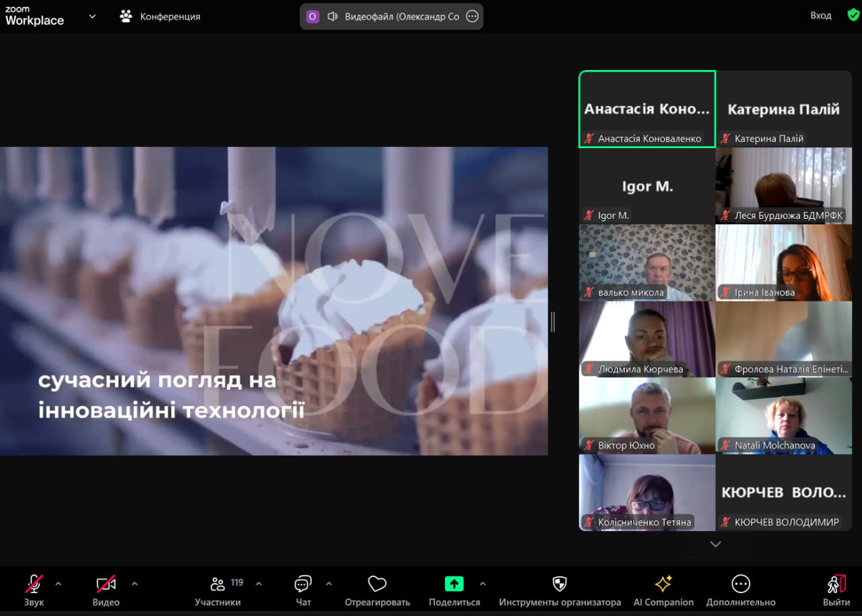Select Катерина Палій participant tile
Image resolution: width=862 pixels, height=616 pixels.
[784, 109]
